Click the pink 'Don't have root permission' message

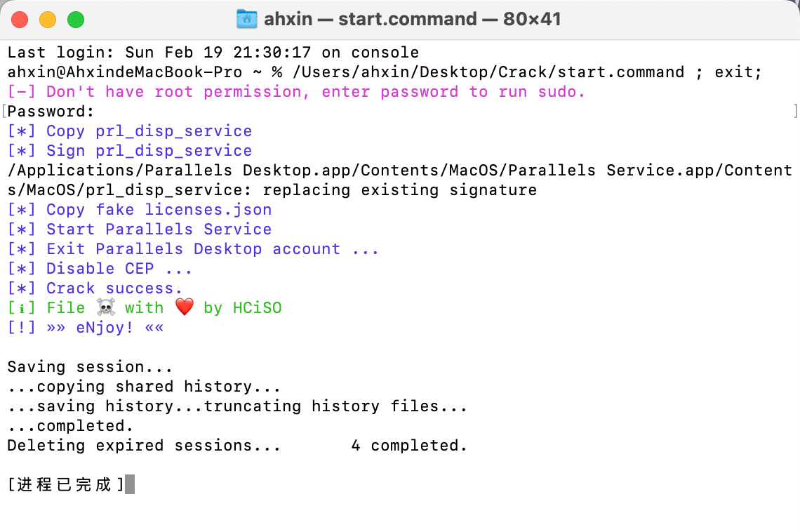pyautogui.click(x=296, y=92)
